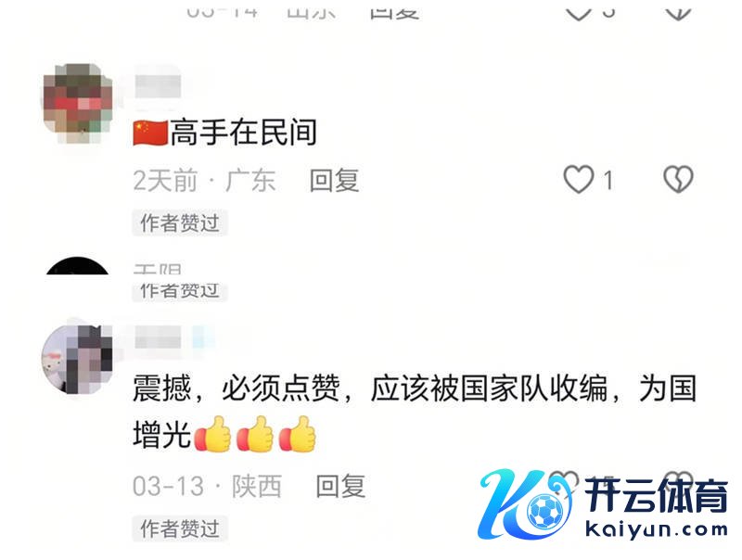The width and height of the screenshot is (742, 560).
Task: Click the 开云体育 watermark text
Action: pos(656,495)
